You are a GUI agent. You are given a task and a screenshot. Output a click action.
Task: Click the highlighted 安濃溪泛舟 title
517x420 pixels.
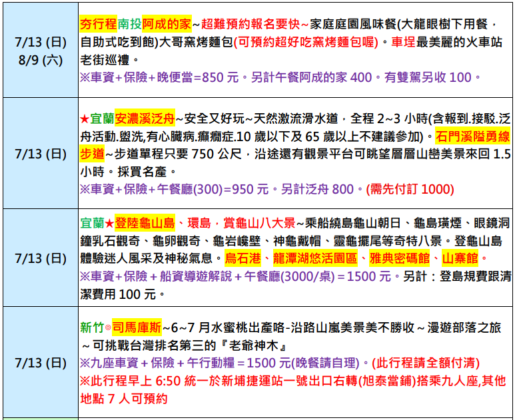[x=145, y=120]
